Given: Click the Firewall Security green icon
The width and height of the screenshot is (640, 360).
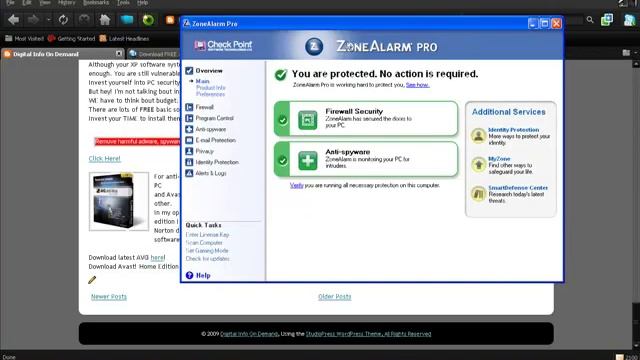Looking at the screenshot, I should click(x=307, y=120).
